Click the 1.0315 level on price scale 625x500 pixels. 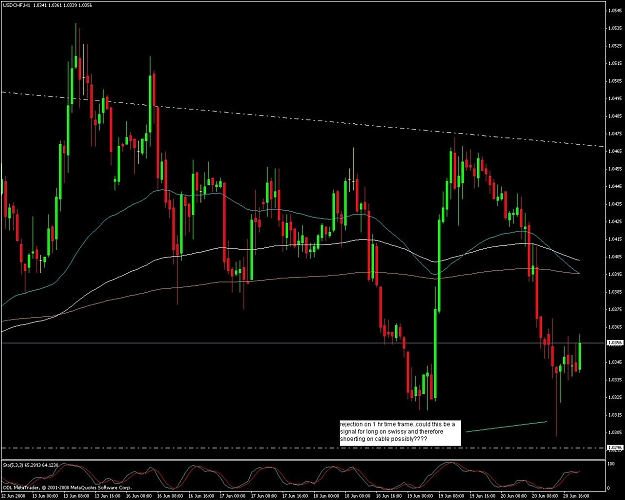pos(614,415)
